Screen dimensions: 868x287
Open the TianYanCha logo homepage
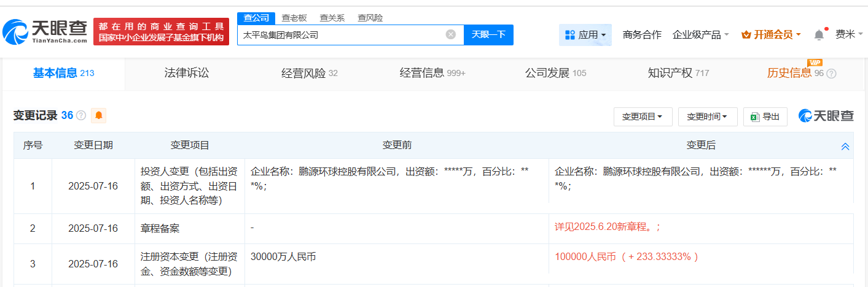point(46,31)
